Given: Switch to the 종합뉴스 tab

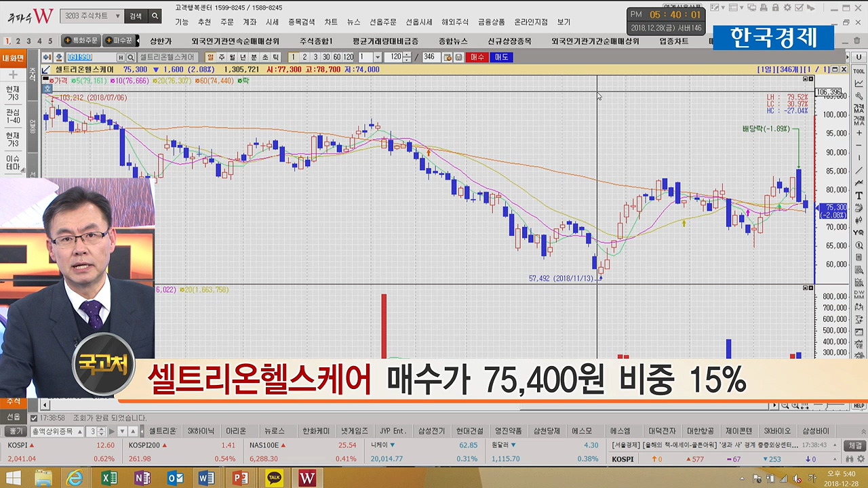Looking at the screenshot, I should coord(453,41).
